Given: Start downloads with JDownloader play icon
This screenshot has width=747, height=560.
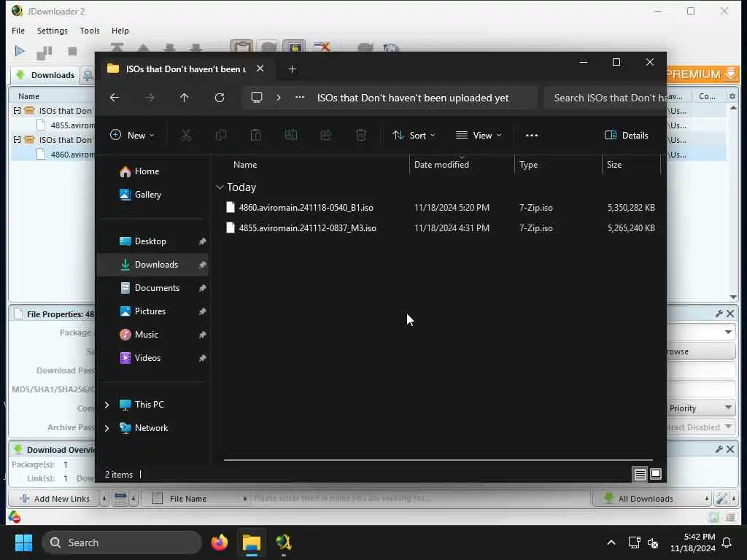Looking at the screenshot, I should (x=20, y=51).
